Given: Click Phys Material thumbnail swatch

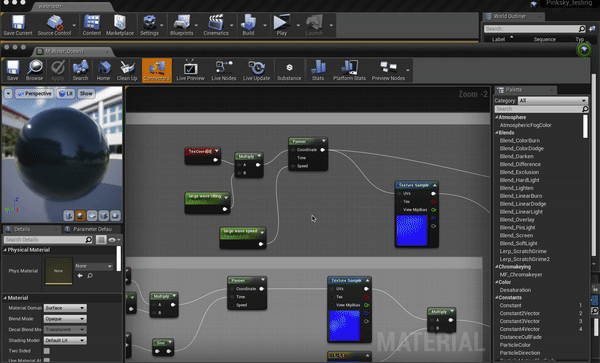Looking at the screenshot, I should (x=59, y=271).
